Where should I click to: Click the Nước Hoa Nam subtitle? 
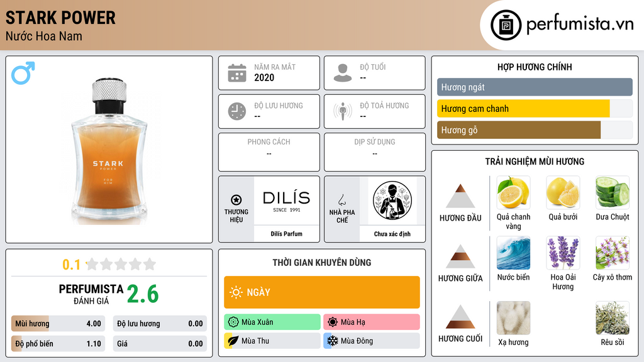pyautogui.click(x=44, y=36)
